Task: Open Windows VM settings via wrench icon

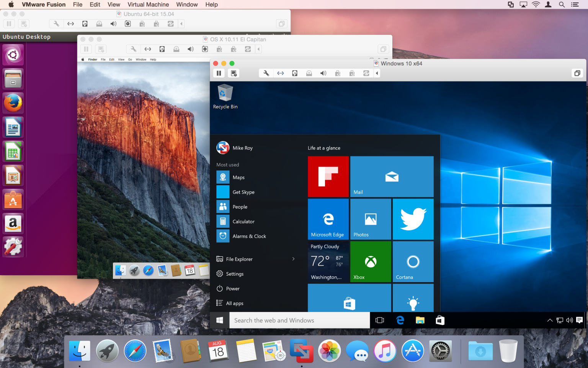Action: (266, 73)
